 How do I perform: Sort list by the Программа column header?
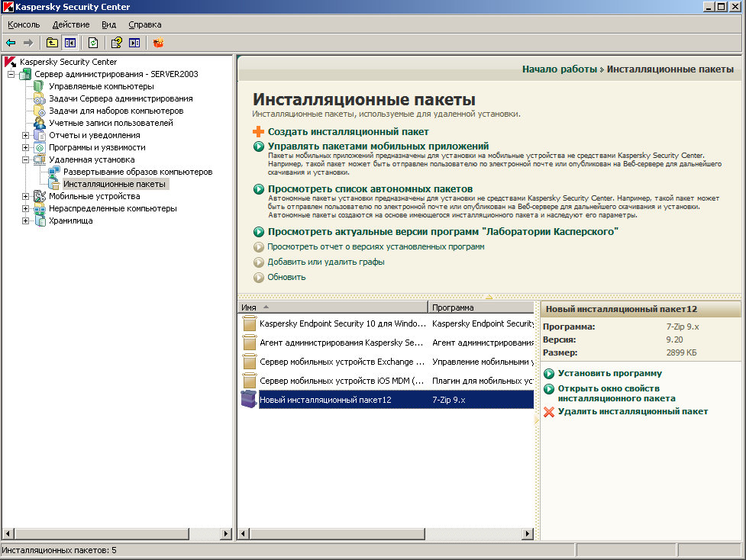point(481,307)
